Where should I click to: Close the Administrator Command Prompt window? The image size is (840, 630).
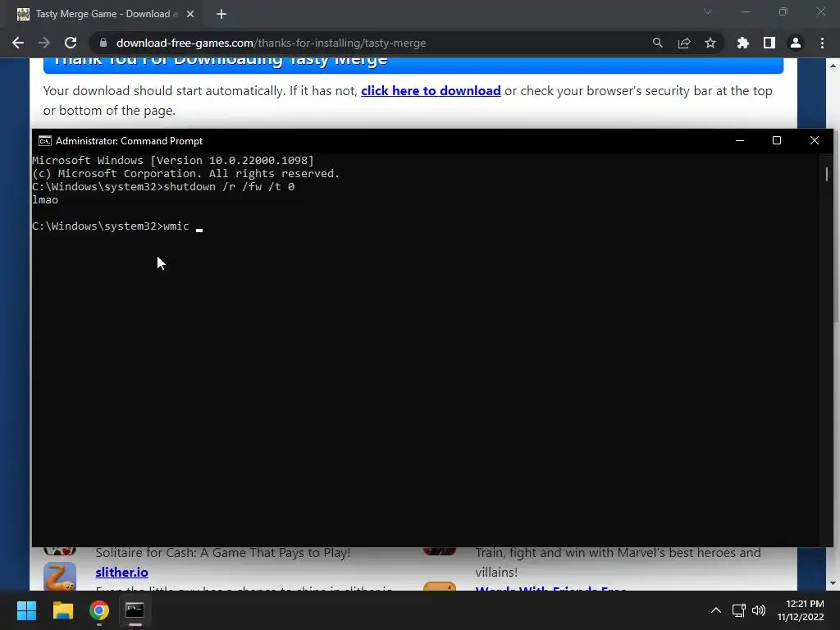[x=815, y=140]
